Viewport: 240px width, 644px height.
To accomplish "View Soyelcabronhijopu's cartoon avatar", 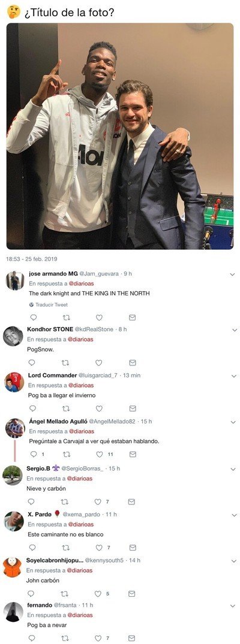I will pyautogui.click(x=13, y=567).
